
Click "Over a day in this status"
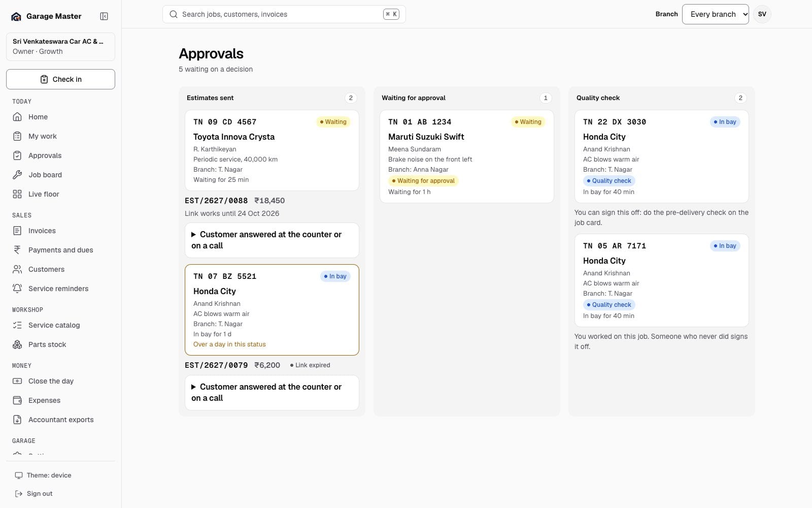point(229,344)
